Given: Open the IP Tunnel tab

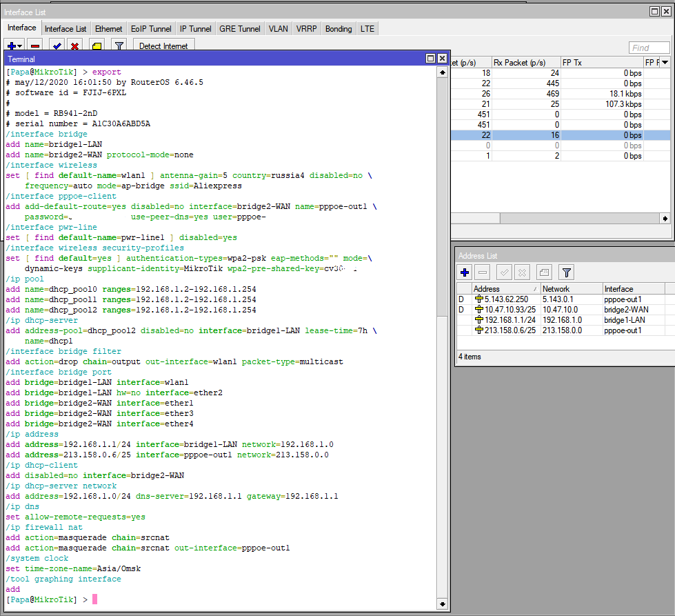Looking at the screenshot, I should [x=195, y=29].
